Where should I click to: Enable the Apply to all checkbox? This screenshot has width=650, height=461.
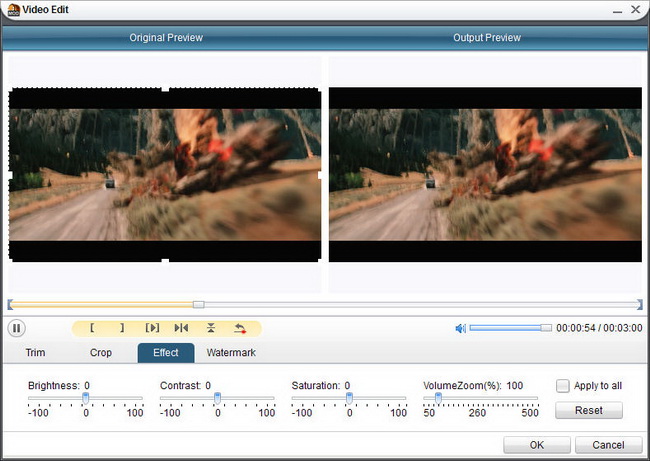[x=563, y=386]
